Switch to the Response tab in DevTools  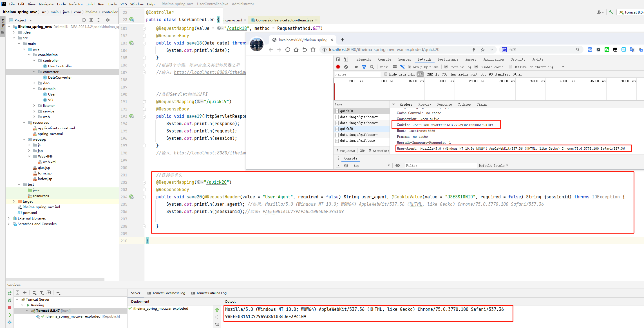click(x=444, y=105)
